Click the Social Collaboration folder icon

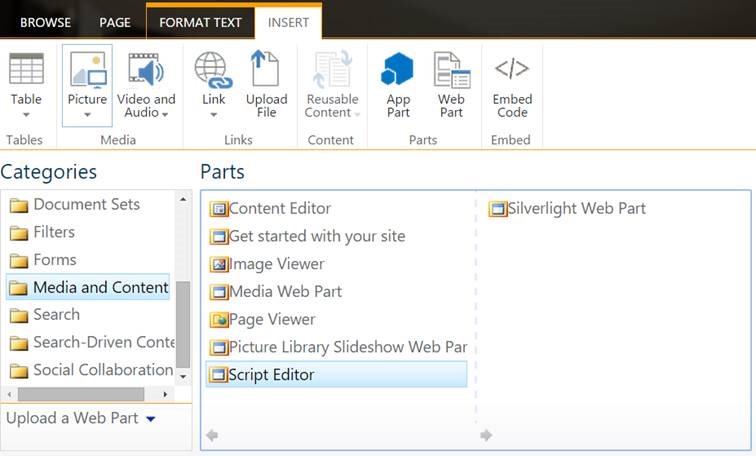click(x=19, y=371)
